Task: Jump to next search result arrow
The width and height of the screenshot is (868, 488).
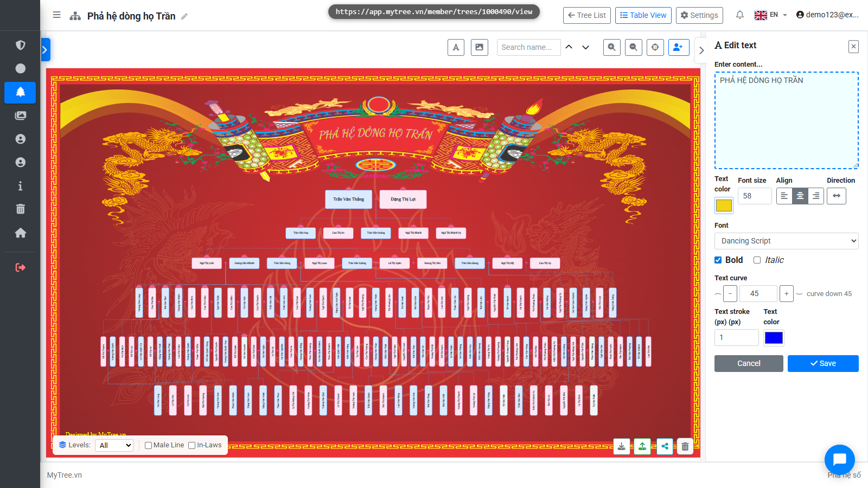Action: (x=585, y=47)
